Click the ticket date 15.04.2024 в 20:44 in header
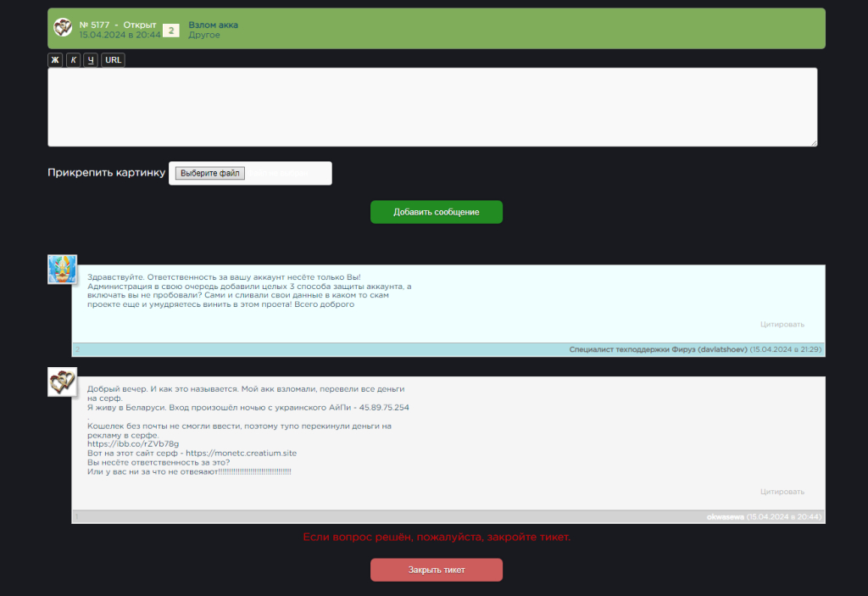868x596 pixels. 120,35
